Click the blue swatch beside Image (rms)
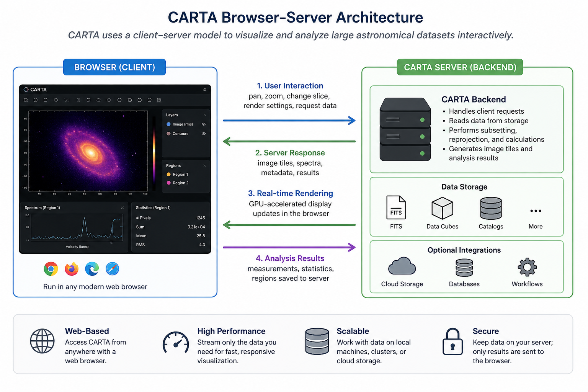 (168, 124)
